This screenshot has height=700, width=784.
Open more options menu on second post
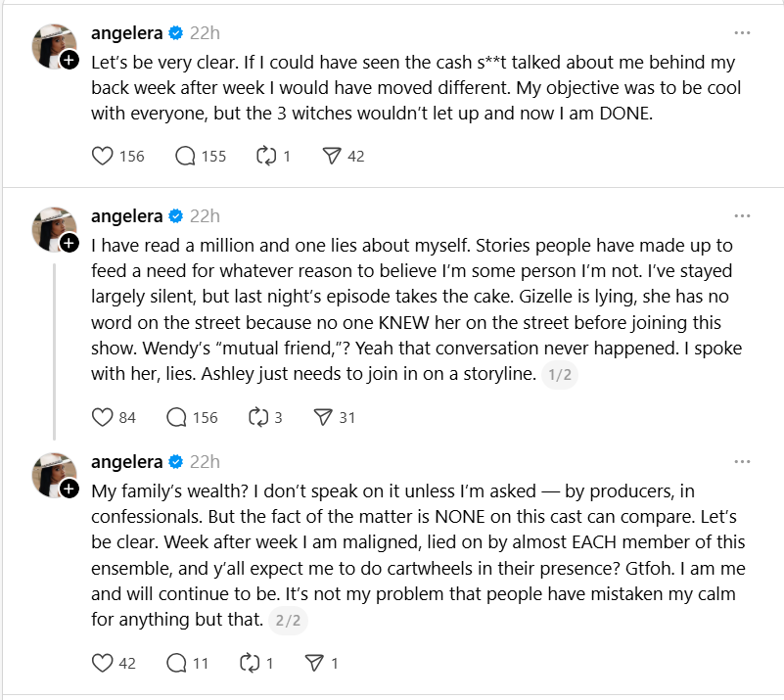click(742, 216)
